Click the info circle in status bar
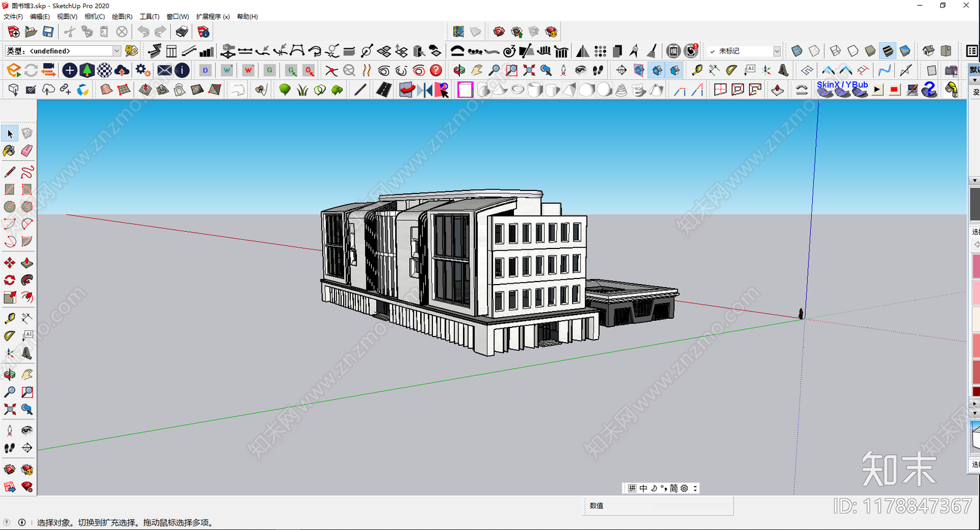 (22, 523)
